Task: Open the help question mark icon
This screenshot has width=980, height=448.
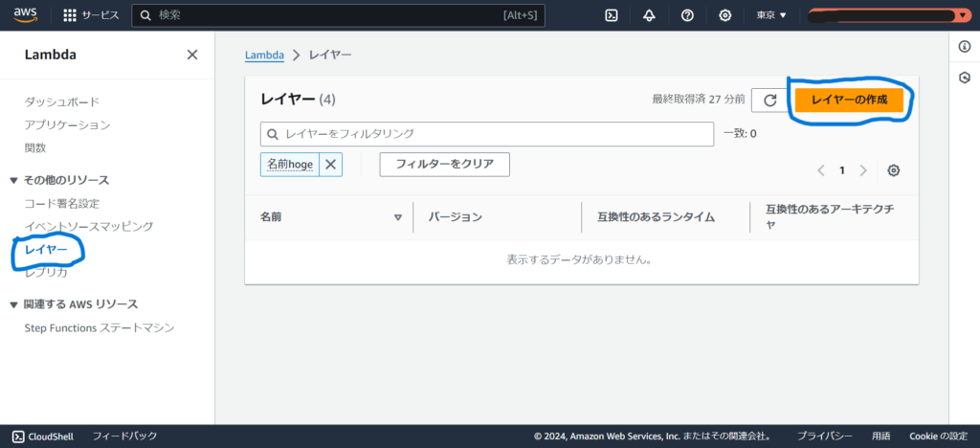Action: (x=687, y=15)
